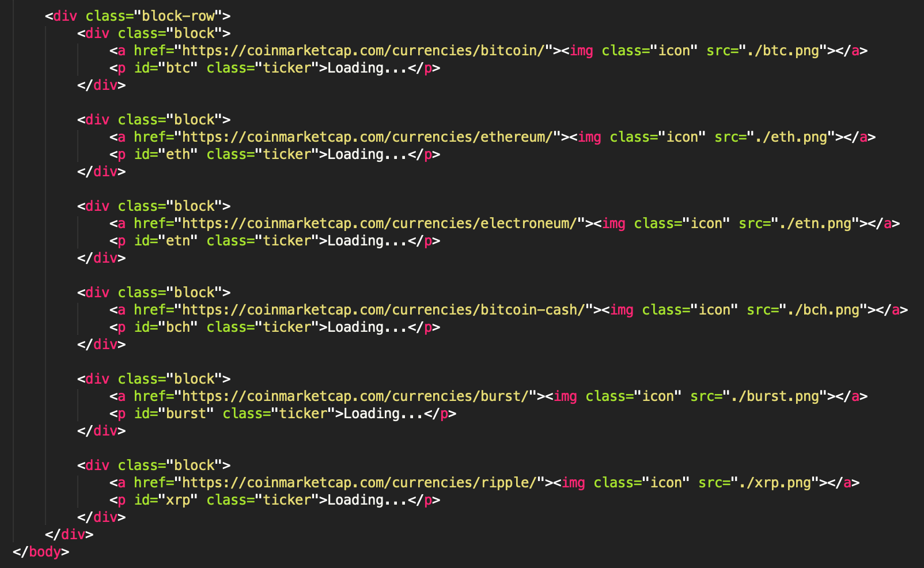Click the ripple coinmarketcap URL string
924x568 pixels.
tap(359, 483)
